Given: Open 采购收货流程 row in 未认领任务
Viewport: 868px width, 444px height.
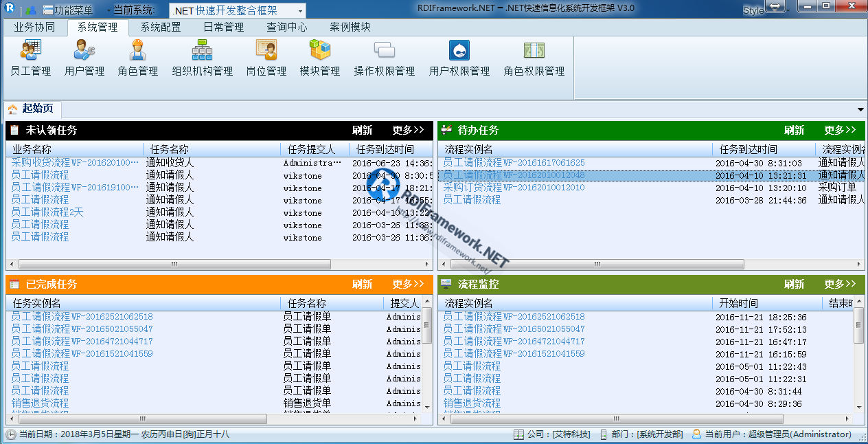Looking at the screenshot, I should [76, 163].
